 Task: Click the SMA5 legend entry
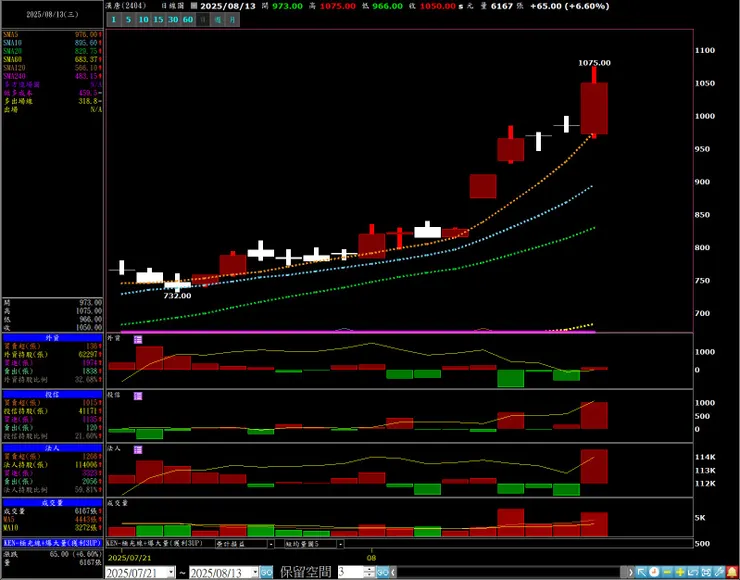coord(52,34)
